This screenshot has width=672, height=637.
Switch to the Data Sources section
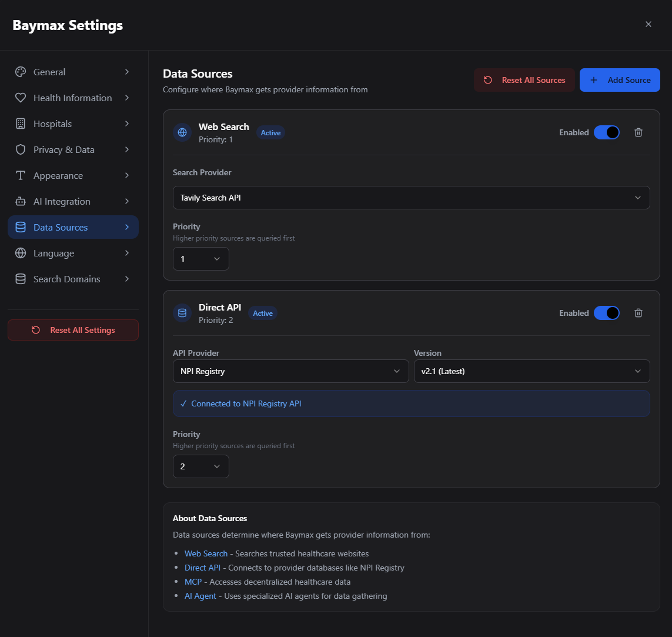[x=62, y=227]
